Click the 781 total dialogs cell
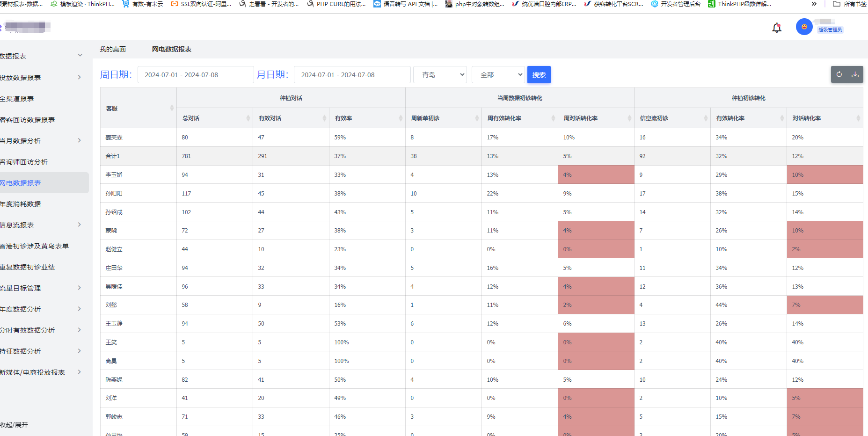 click(215, 156)
